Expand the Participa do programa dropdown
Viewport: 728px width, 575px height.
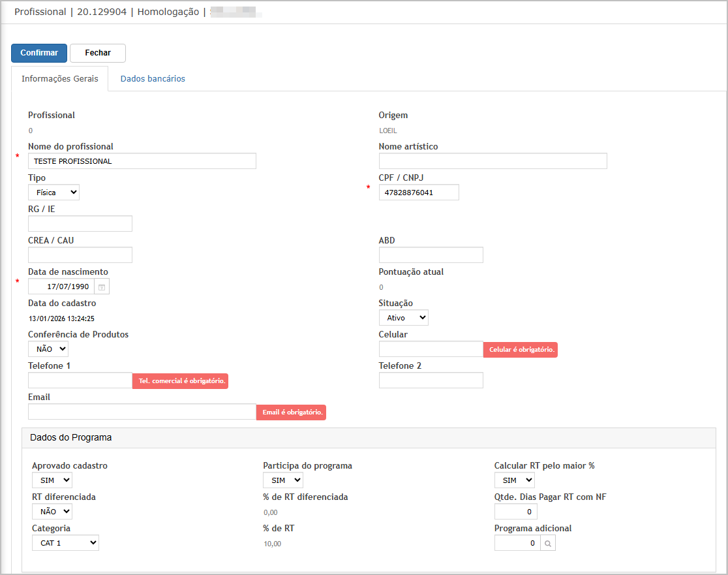pos(282,480)
